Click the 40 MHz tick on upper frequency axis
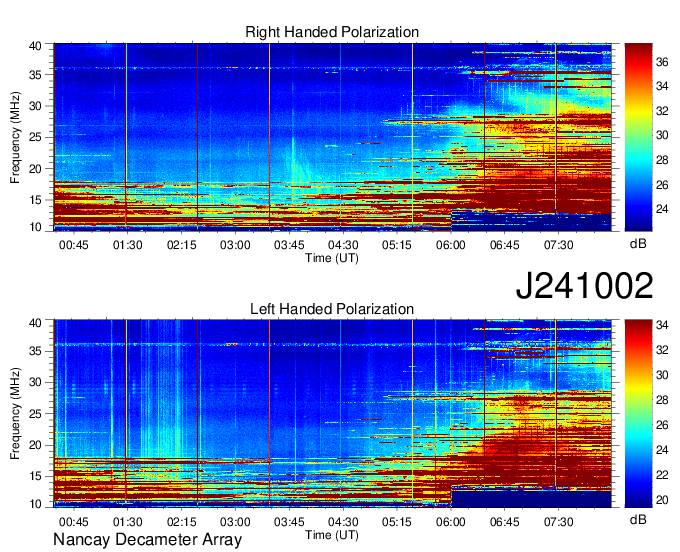This screenshot has height=552, width=680. [35, 46]
